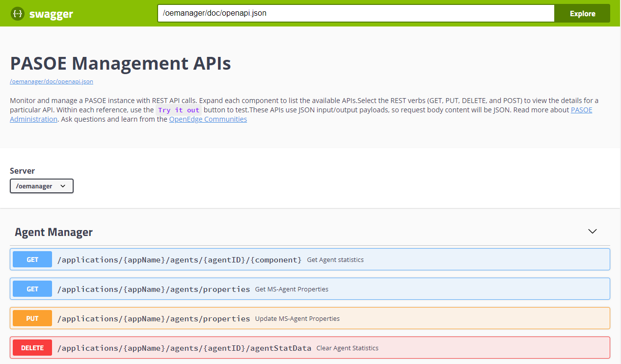621x364 pixels.
Task: Click the 'Clear Agent Statistics' description
Action: click(348, 348)
